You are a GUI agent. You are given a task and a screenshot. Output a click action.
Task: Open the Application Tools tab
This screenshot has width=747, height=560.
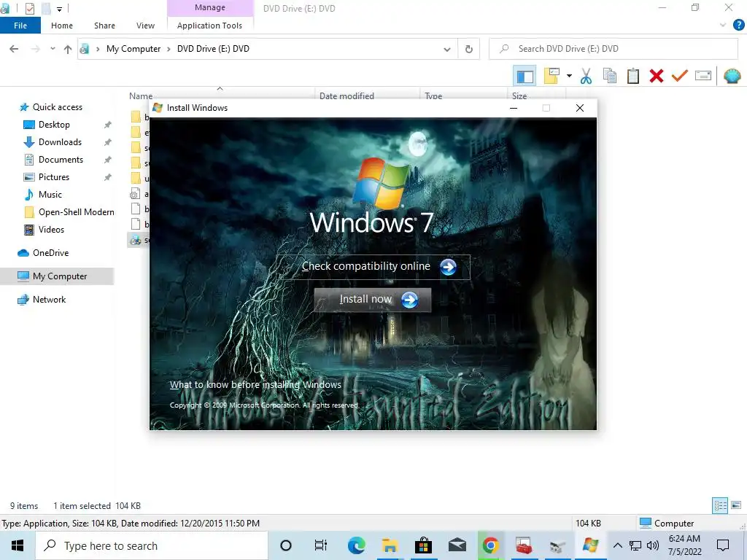209,26
